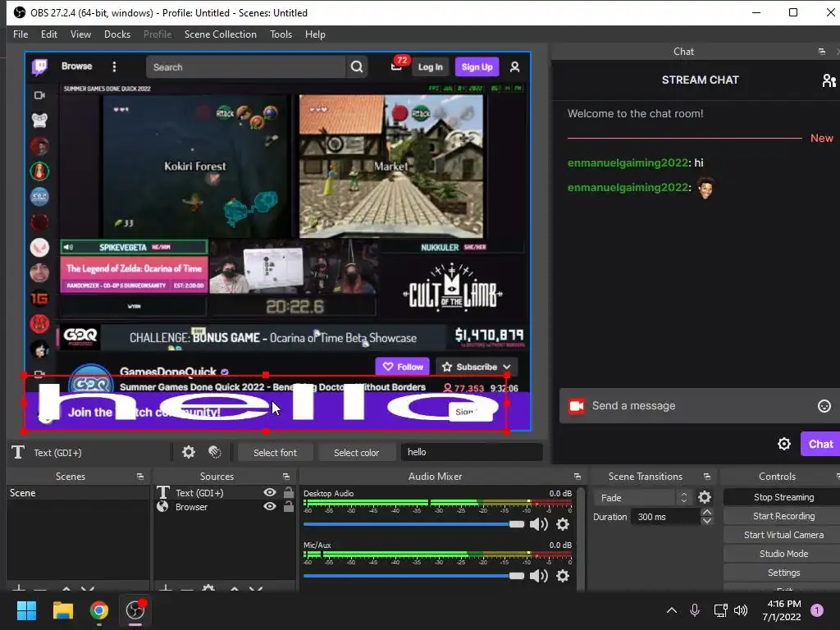The height and width of the screenshot is (630, 840).
Task: Click Stop Streaming
Action: 783,497
